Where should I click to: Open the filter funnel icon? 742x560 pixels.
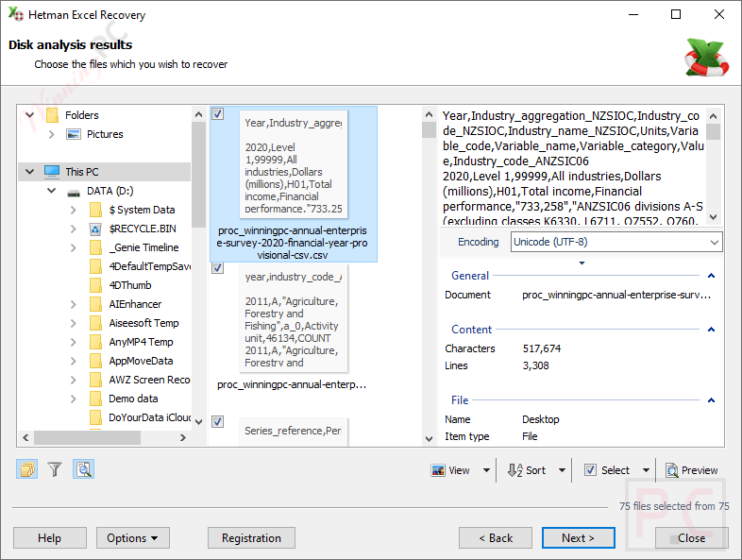pos(55,469)
